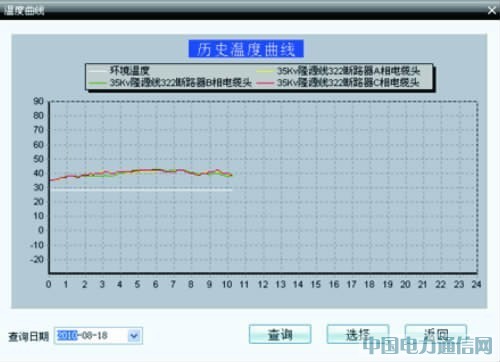Click the 查询 query button
Viewport: 500px width, 362px height.
(280, 334)
